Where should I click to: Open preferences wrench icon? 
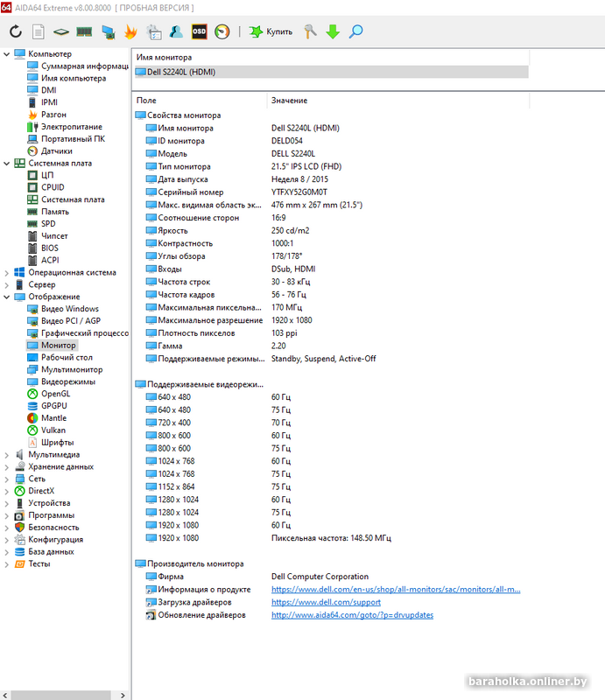(310, 31)
